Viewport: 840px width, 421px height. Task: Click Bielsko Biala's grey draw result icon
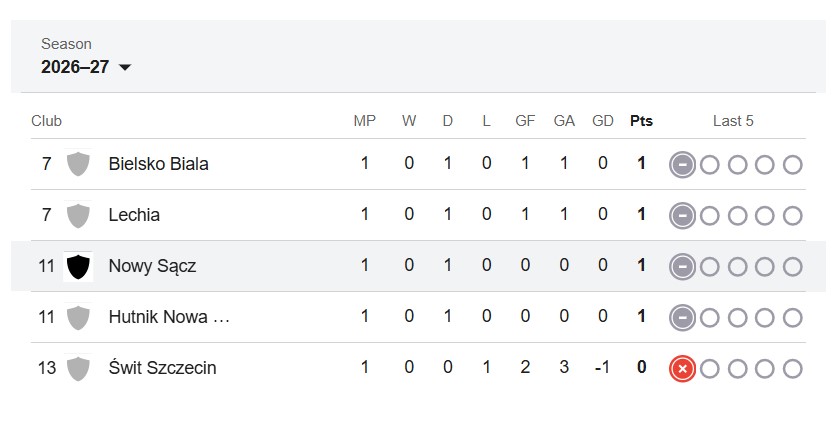tap(682, 164)
